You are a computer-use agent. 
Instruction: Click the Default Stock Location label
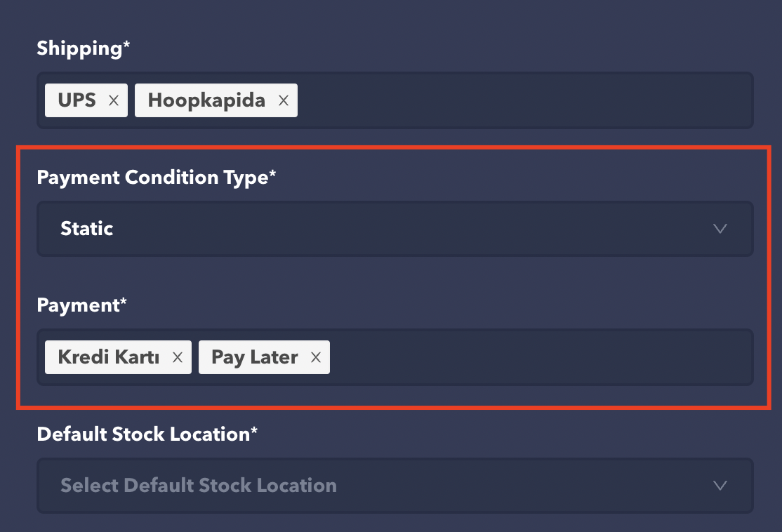point(143,434)
